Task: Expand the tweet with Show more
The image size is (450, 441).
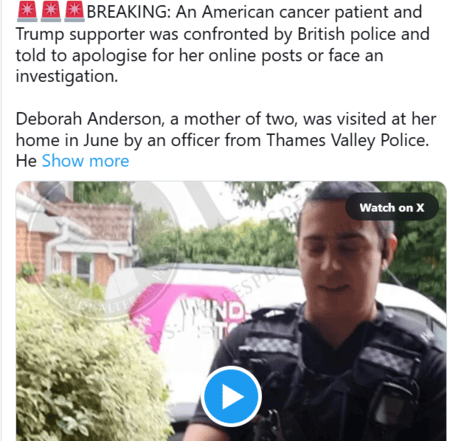Action: pos(85,161)
